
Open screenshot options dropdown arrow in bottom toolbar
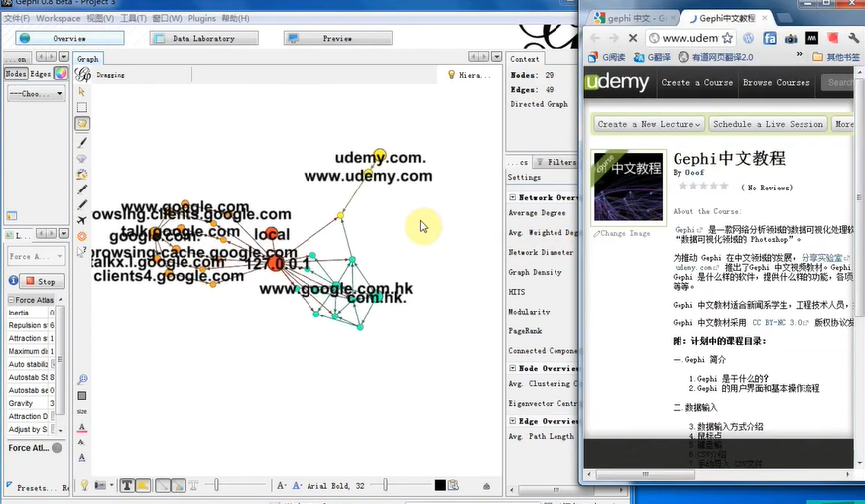tap(111, 485)
